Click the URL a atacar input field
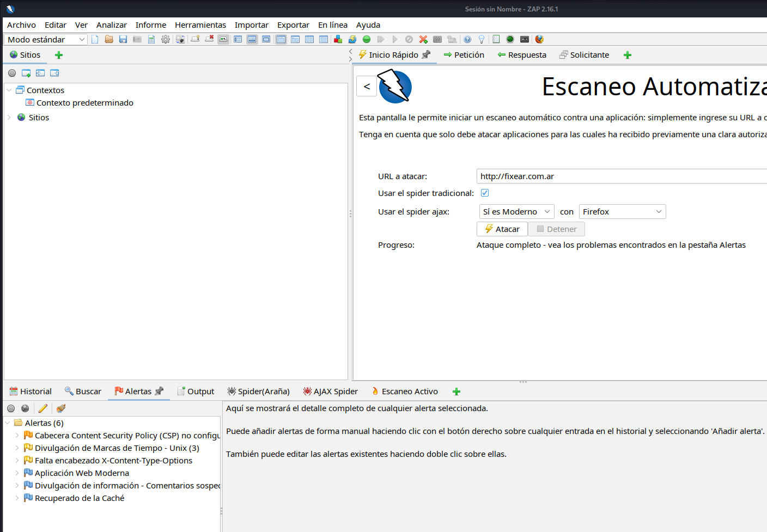Screen dimensions: 767x532 621,176
